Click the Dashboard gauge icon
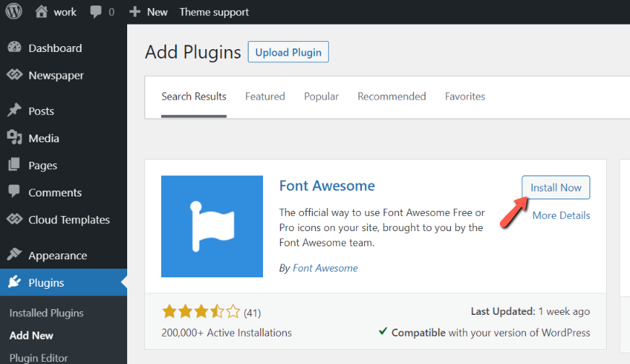This screenshot has height=364, width=630. 14,48
